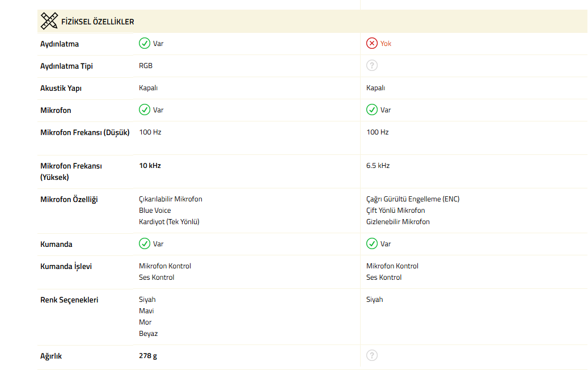Viewport: 588px width, 370px height.
Task: Click the bold '10 kHz' value
Action: point(150,166)
